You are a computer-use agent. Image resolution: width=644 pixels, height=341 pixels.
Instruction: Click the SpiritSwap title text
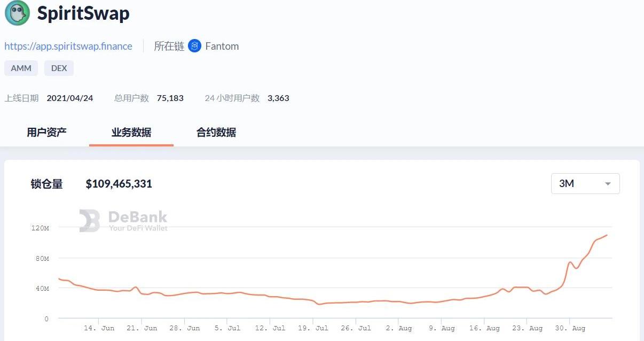click(83, 13)
